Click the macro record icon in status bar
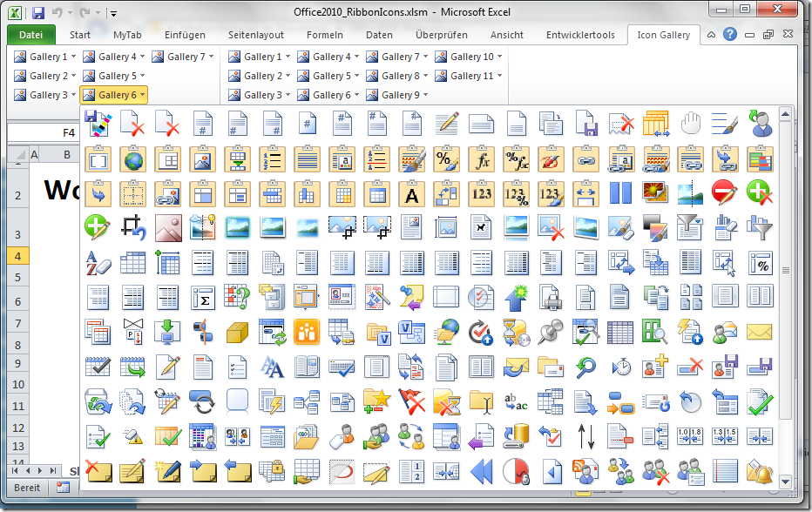The width and height of the screenshot is (812, 512). tap(64, 487)
